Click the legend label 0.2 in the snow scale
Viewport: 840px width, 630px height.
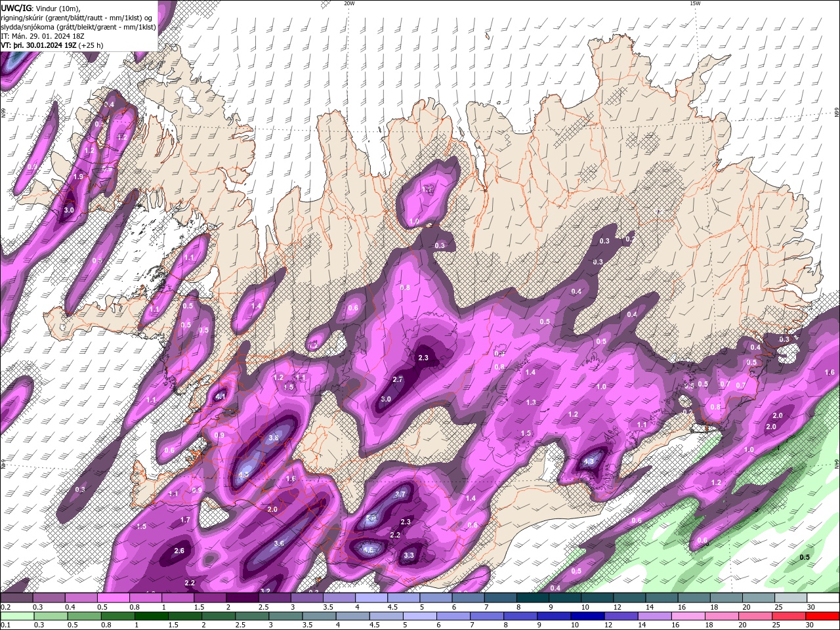[x=5, y=608]
